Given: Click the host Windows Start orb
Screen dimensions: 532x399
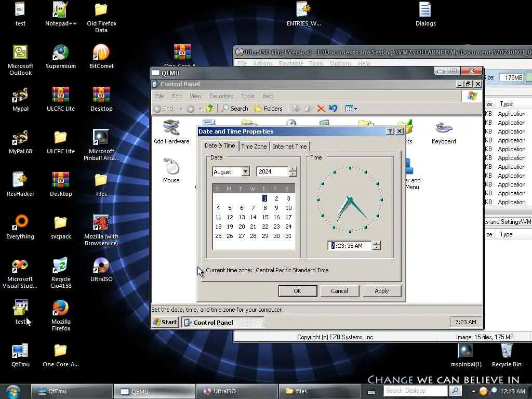Looking at the screenshot, I should (13, 392).
